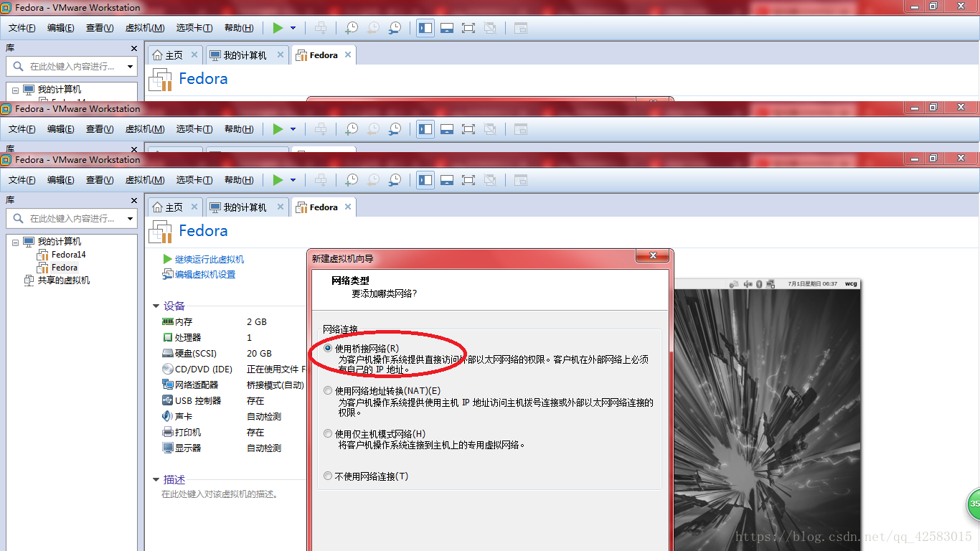Click thumbnail bar icon in frontmost window toolbar

(x=447, y=179)
